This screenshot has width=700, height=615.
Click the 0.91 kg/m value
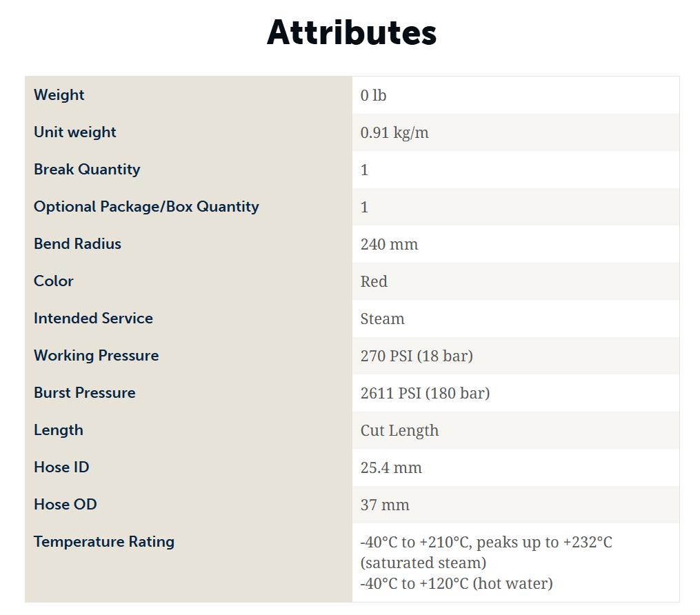394,132
